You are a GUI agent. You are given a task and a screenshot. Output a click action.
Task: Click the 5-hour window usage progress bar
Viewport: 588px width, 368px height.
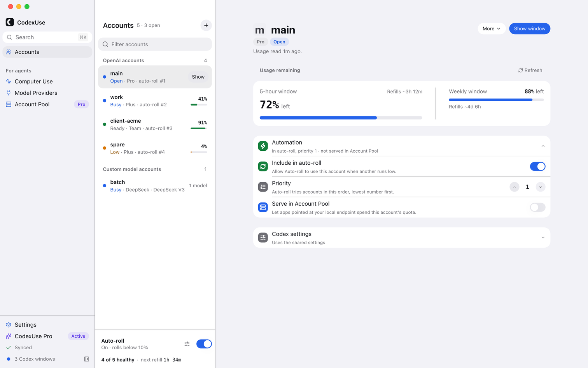pos(341,118)
